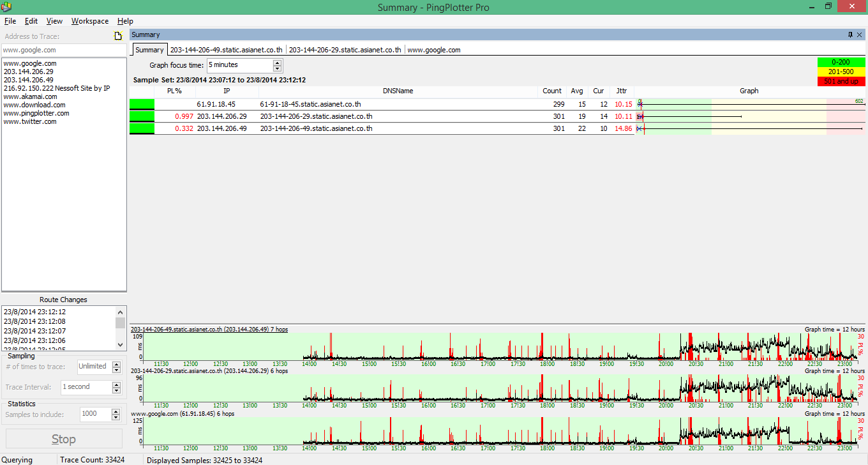Image resolution: width=868 pixels, height=465 pixels.
Task: Switch to 203-144-206-29.static.asianet.co.th tab
Action: 345,50
